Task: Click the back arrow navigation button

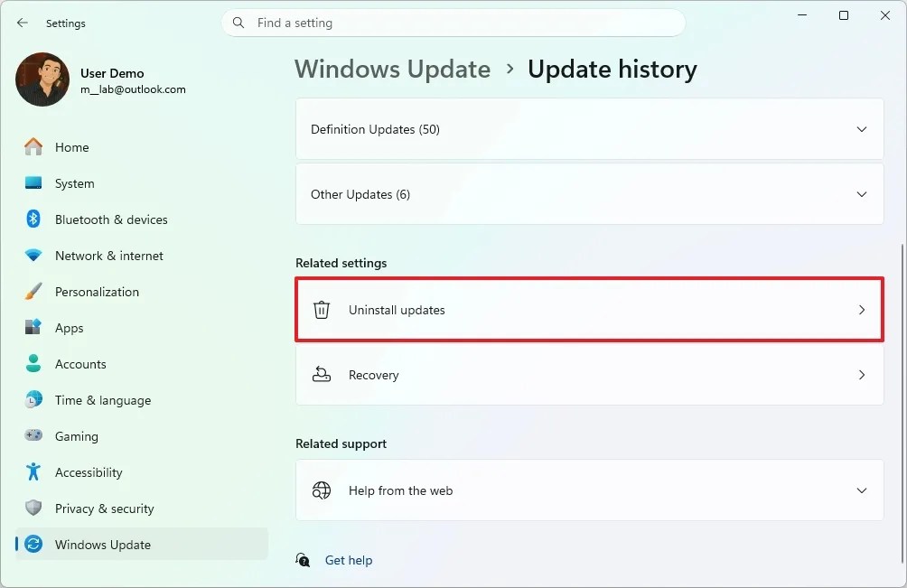Action: [x=22, y=23]
